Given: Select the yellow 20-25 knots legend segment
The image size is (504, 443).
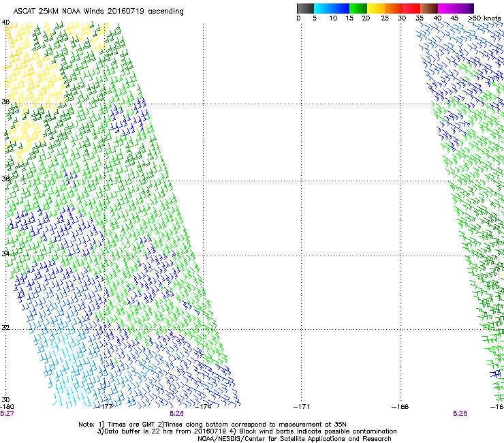Looking at the screenshot, I should [376, 8].
